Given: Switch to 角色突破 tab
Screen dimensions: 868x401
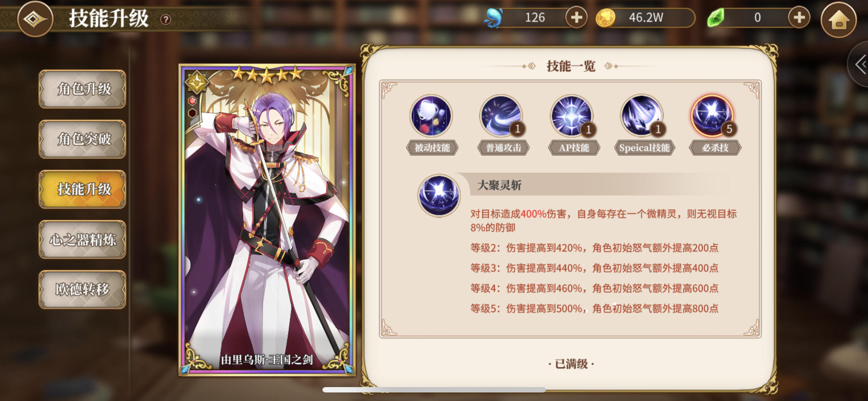Looking at the screenshot, I should pos(82,139).
